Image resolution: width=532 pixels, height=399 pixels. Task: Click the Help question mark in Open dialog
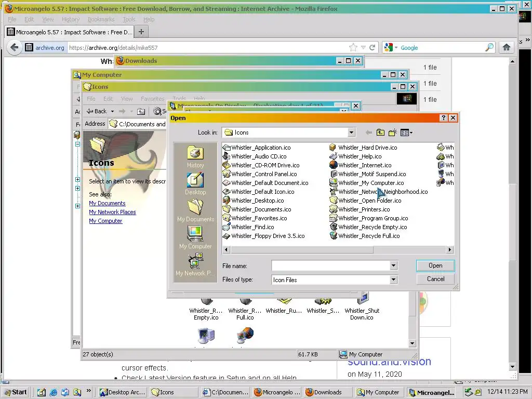coord(443,118)
